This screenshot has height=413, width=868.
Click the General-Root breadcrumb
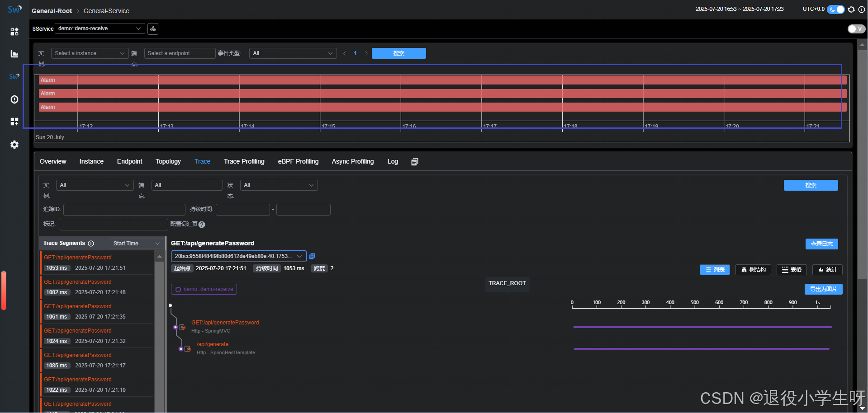tap(52, 11)
